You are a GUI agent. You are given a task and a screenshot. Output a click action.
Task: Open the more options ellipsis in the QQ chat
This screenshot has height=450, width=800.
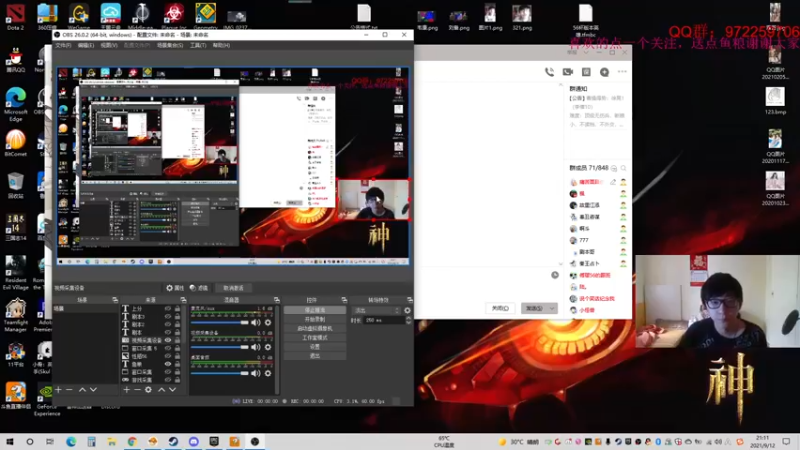coord(622,72)
